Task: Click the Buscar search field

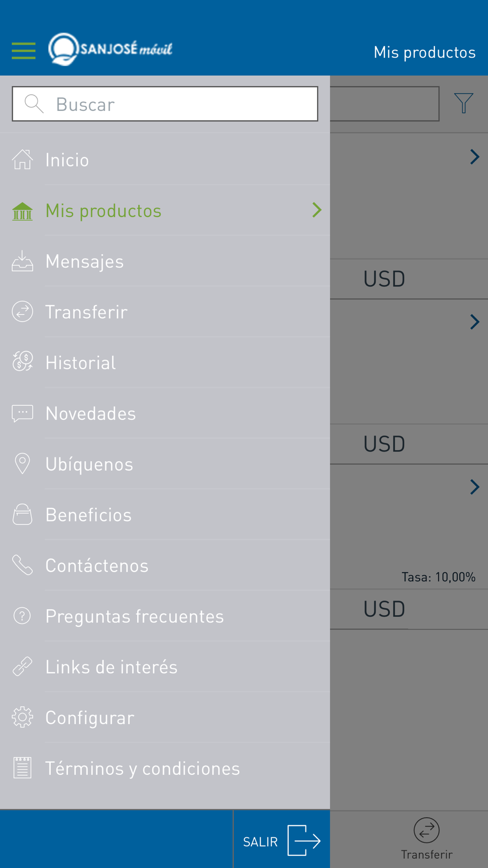Action: (165, 104)
